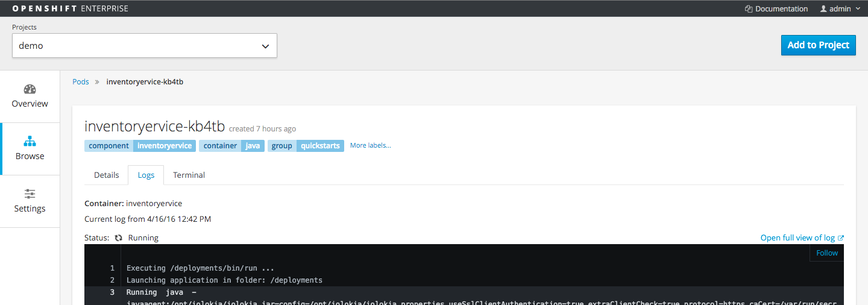Switch to the Details tab
Image resolution: width=868 pixels, height=305 pixels.
106,175
